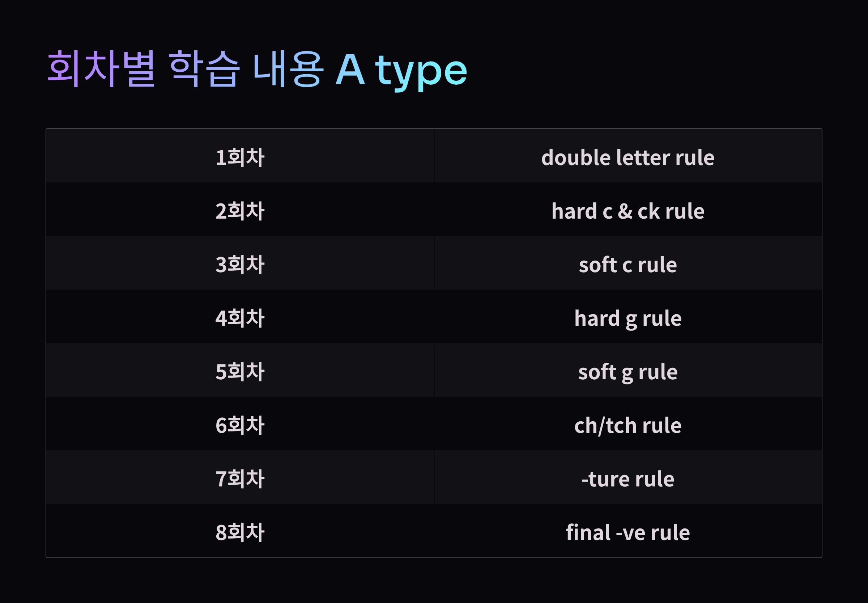Click the "final -ve rule" cell
This screenshot has height=603, width=868.
627,533
